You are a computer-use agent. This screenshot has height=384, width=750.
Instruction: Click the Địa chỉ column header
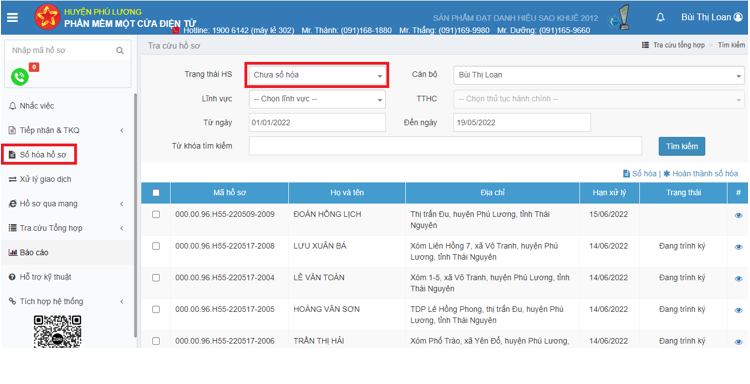(492, 193)
